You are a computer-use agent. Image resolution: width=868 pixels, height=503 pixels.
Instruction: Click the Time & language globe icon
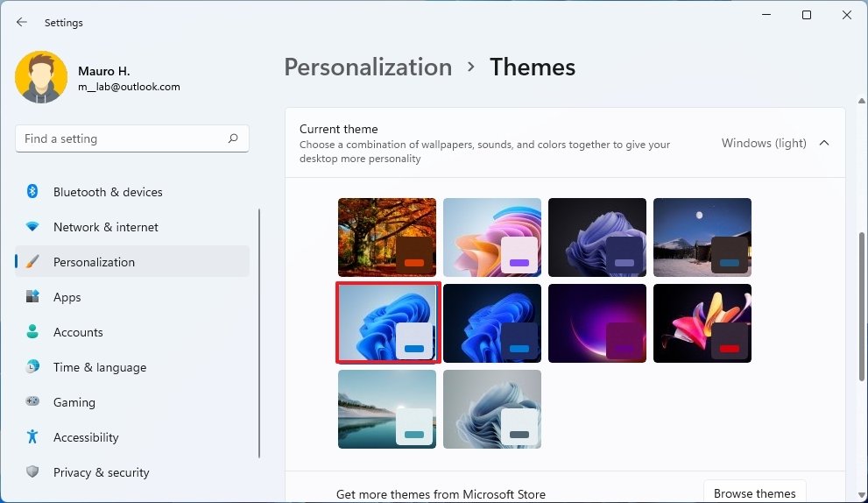point(32,366)
